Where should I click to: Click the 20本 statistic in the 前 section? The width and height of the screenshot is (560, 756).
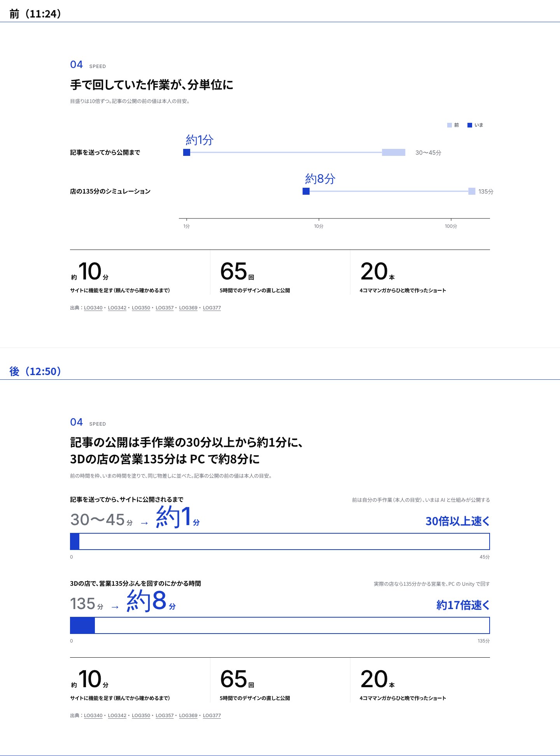pos(378,272)
